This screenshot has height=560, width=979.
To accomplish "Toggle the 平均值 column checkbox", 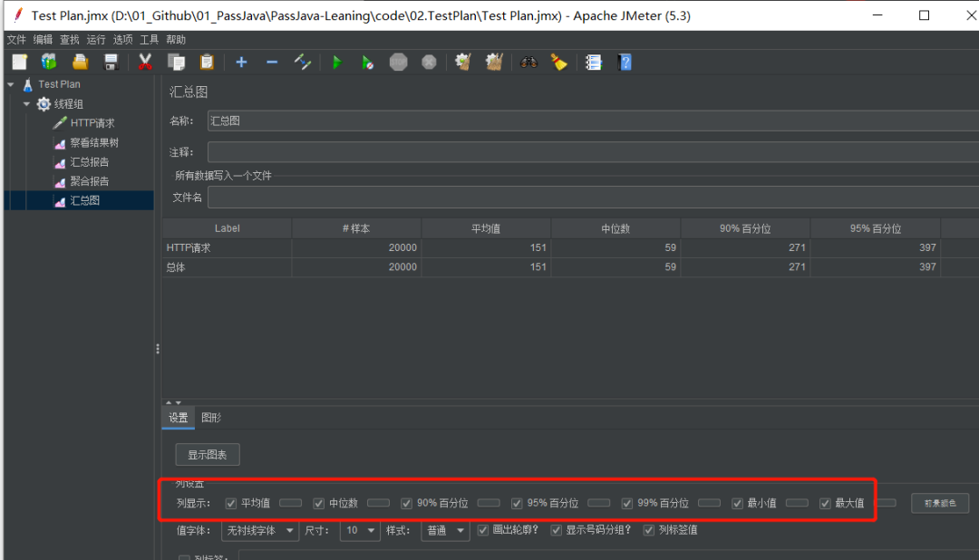I will point(231,503).
